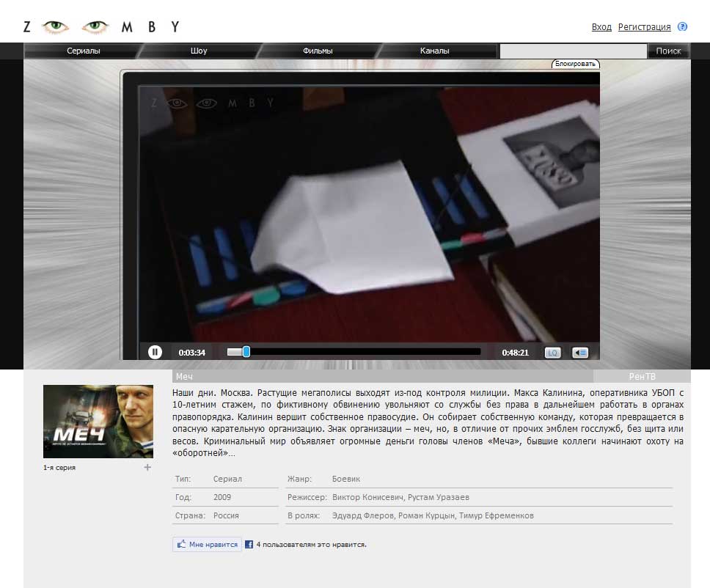Click the country value Россия

(226, 515)
